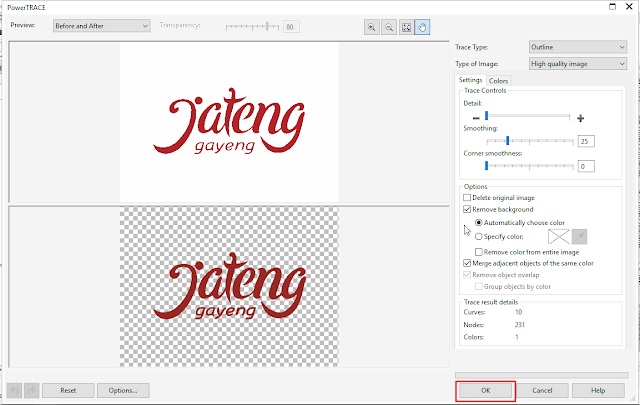
Task: Toggle Remove object overlap checkbox
Action: click(467, 275)
